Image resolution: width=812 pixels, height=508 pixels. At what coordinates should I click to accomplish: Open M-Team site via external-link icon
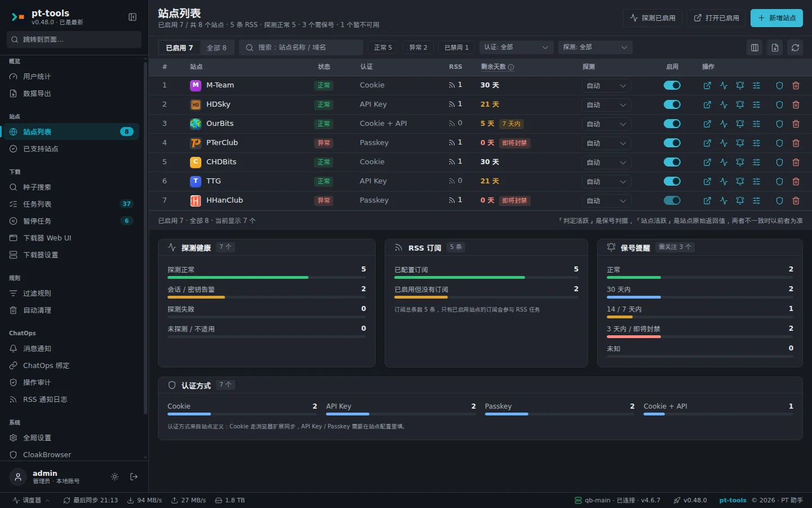click(707, 86)
